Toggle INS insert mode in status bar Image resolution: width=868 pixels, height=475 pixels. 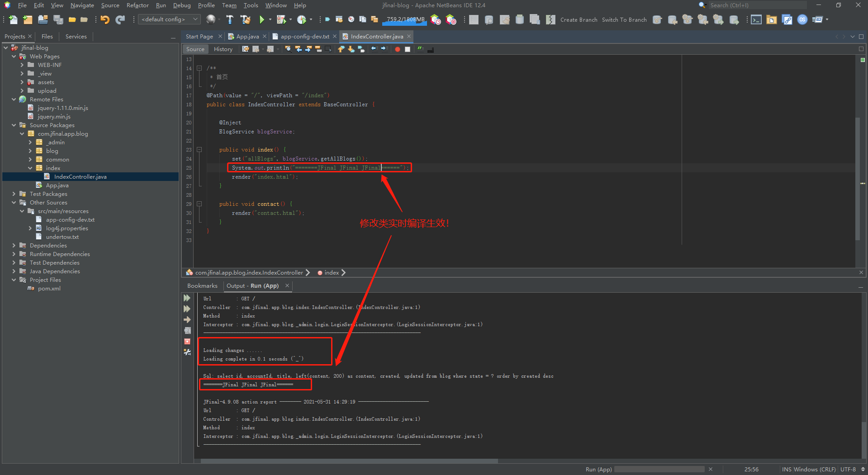click(x=787, y=469)
